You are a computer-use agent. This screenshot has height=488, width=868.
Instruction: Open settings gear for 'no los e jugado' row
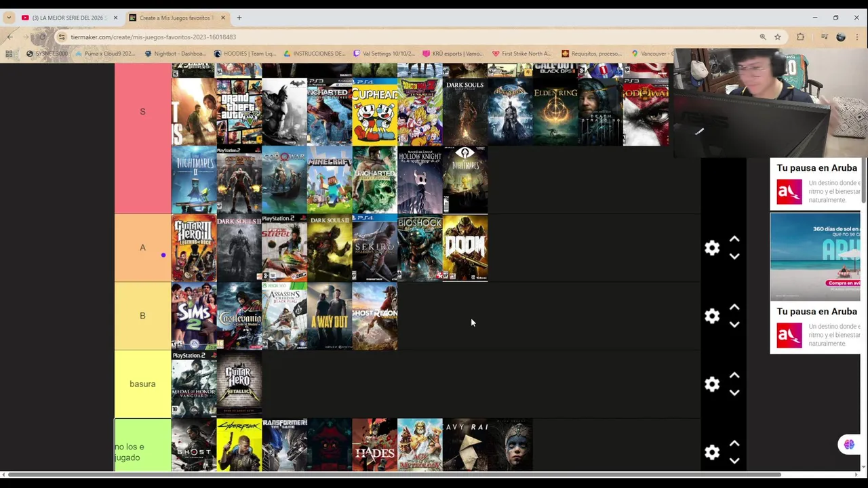point(711,452)
